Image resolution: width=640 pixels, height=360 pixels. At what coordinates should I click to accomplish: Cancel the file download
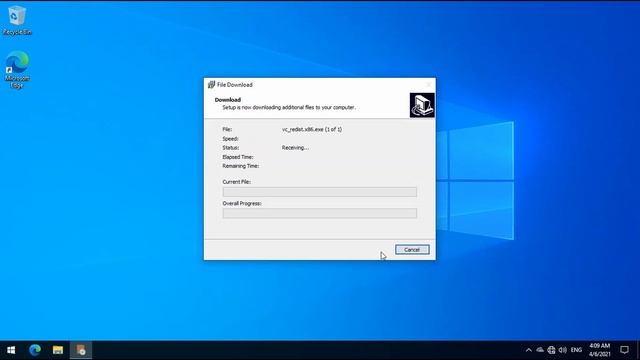[x=412, y=249]
